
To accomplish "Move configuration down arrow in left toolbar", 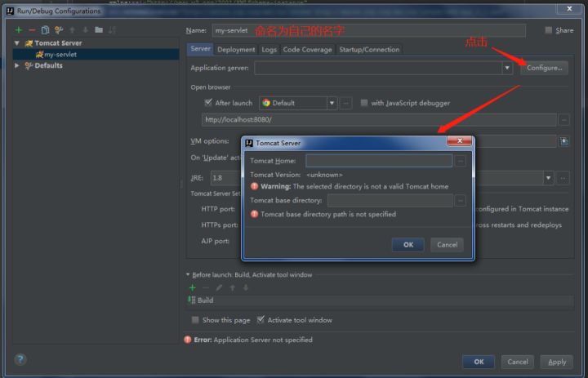I will coord(86,30).
